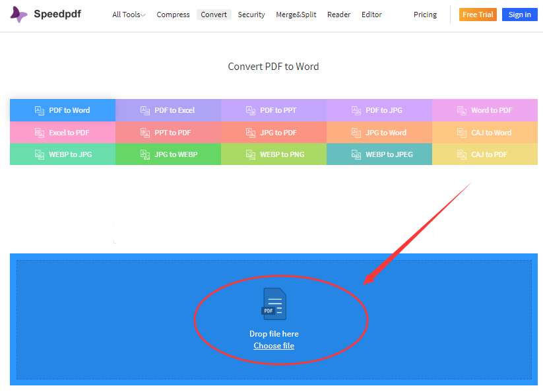This screenshot has height=392, width=543.
Task: Click the orange Free Trial button
Action: tap(478, 15)
